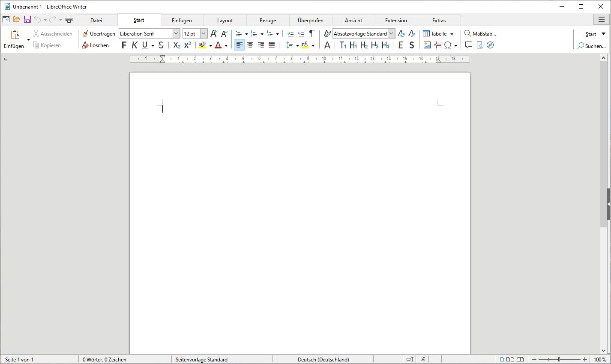Justify text alignment

272,45
